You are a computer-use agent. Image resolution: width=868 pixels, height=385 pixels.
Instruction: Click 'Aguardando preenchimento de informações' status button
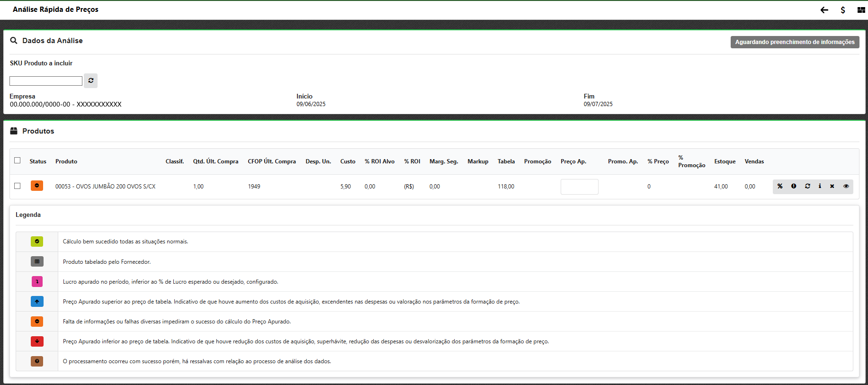pyautogui.click(x=795, y=42)
